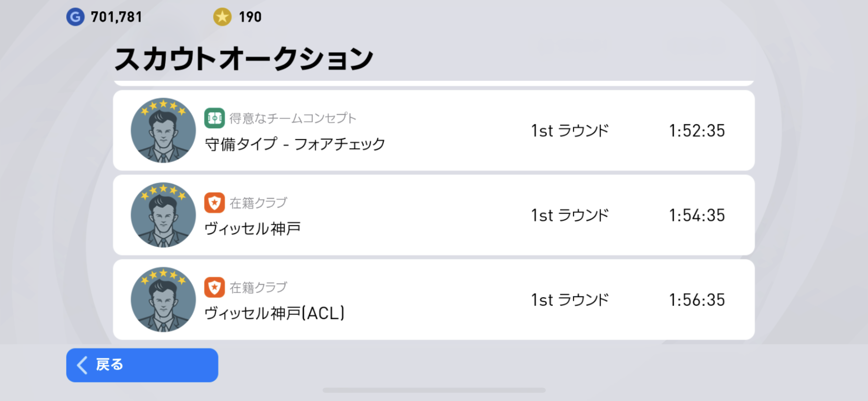
Task: Tap the 1:56:35 countdown timer
Action: tap(697, 300)
